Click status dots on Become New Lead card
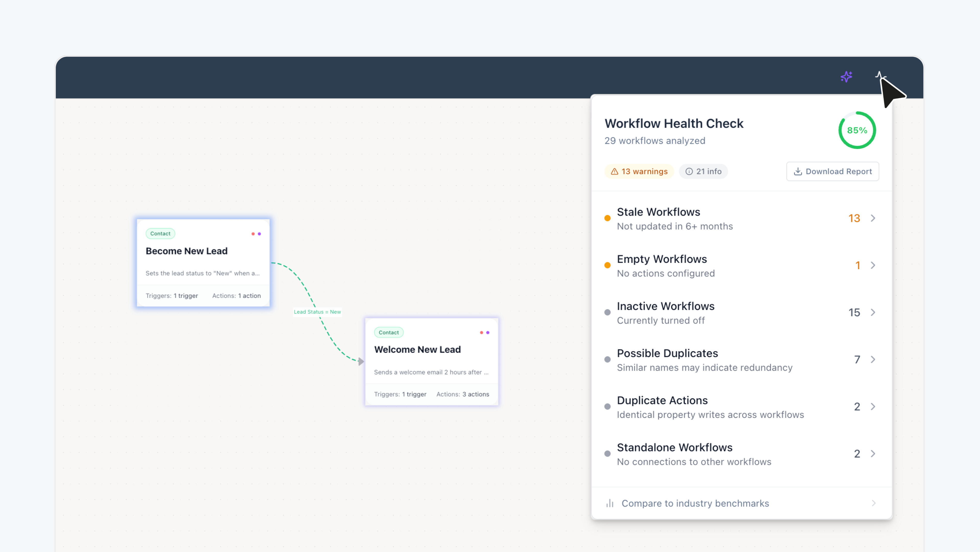Screen dimensions: 980x552 point(256,234)
